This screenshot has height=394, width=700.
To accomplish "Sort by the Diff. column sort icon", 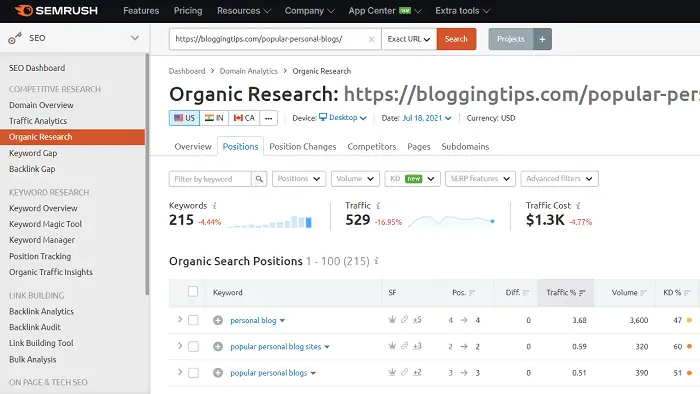I will [x=526, y=293].
